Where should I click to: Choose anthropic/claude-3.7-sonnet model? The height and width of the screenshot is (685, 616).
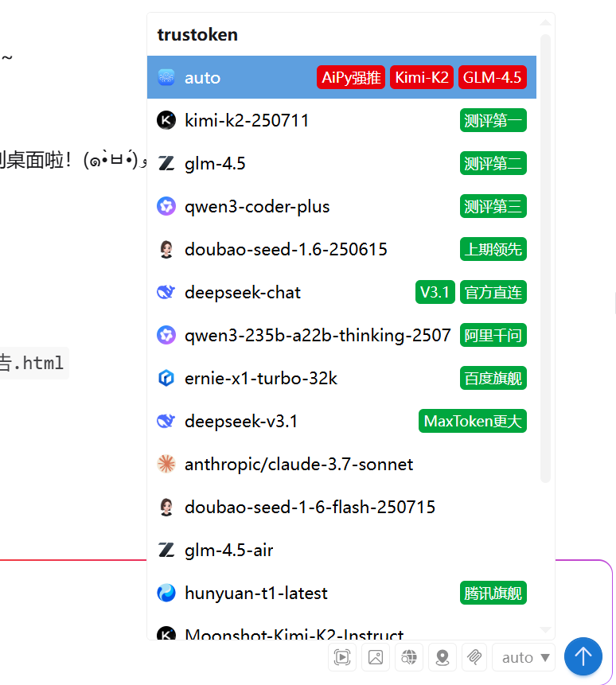[341, 464]
